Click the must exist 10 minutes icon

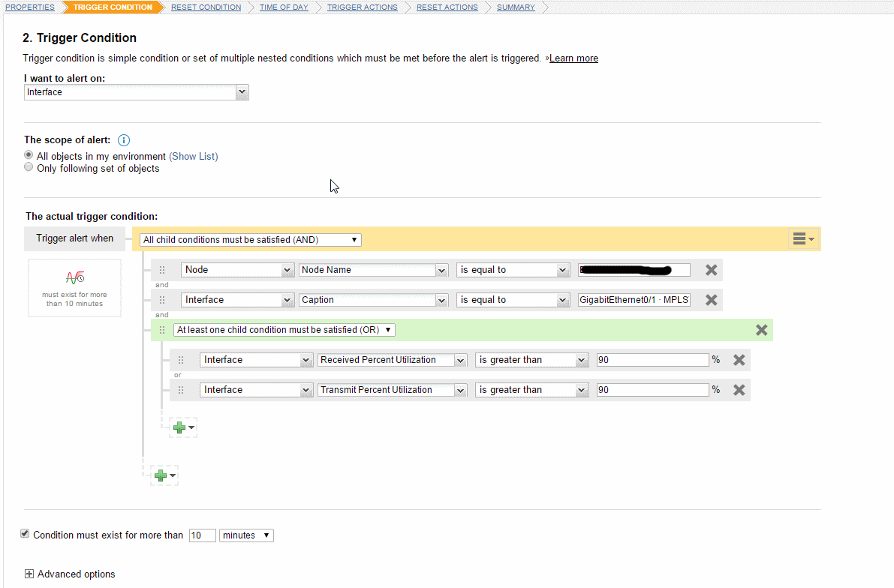[x=75, y=277]
